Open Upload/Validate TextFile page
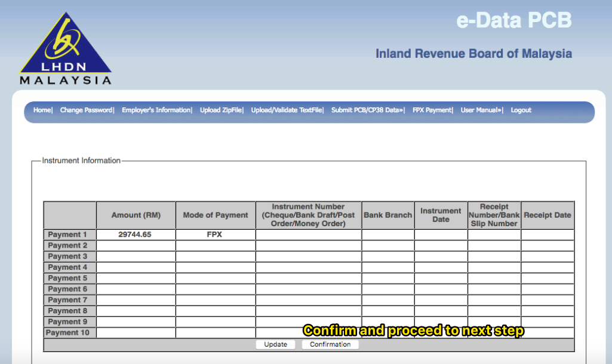This screenshot has height=364, width=612. click(x=287, y=110)
